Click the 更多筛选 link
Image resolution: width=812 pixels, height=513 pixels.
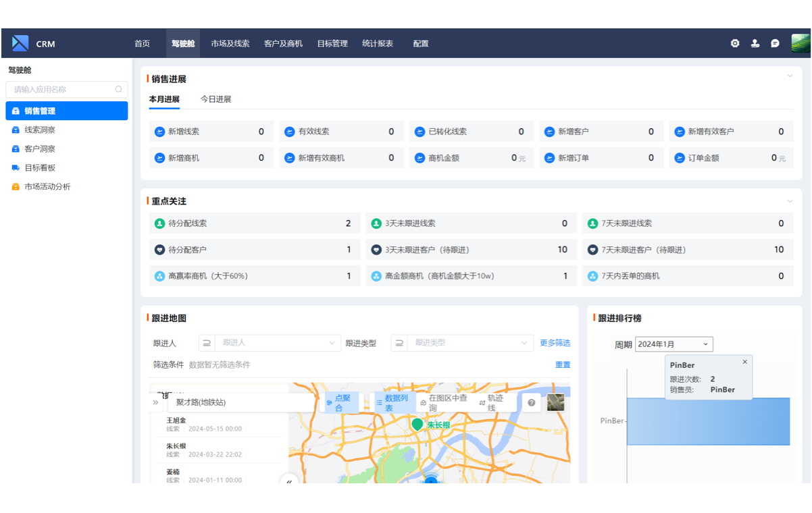[555, 343]
